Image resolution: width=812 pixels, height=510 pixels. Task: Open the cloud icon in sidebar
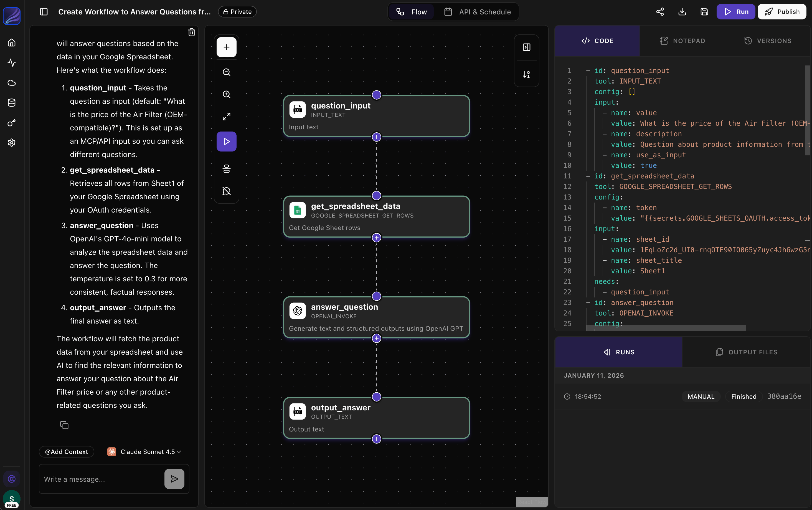tap(12, 83)
